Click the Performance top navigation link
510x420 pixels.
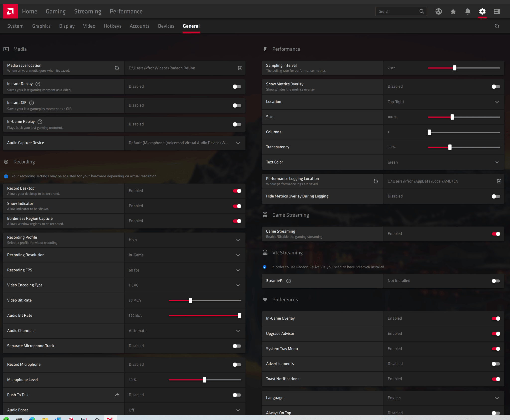pyautogui.click(x=126, y=11)
